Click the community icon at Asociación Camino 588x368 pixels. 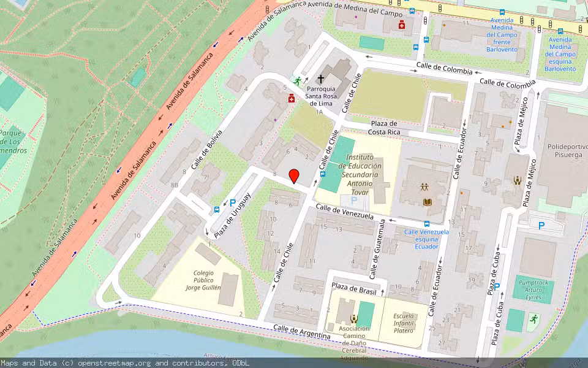pyautogui.click(x=353, y=319)
